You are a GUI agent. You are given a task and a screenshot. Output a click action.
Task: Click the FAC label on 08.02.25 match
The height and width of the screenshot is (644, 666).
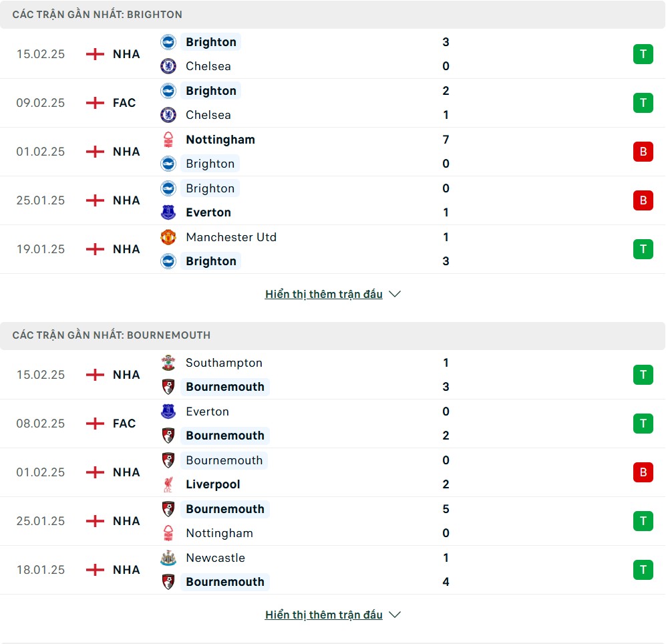[x=124, y=424]
